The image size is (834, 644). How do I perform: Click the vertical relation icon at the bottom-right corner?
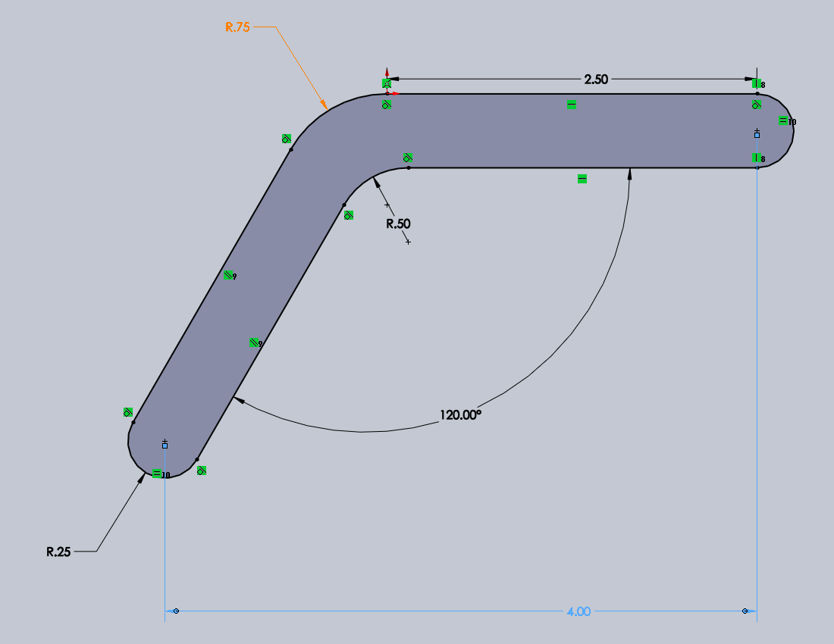pos(756,158)
